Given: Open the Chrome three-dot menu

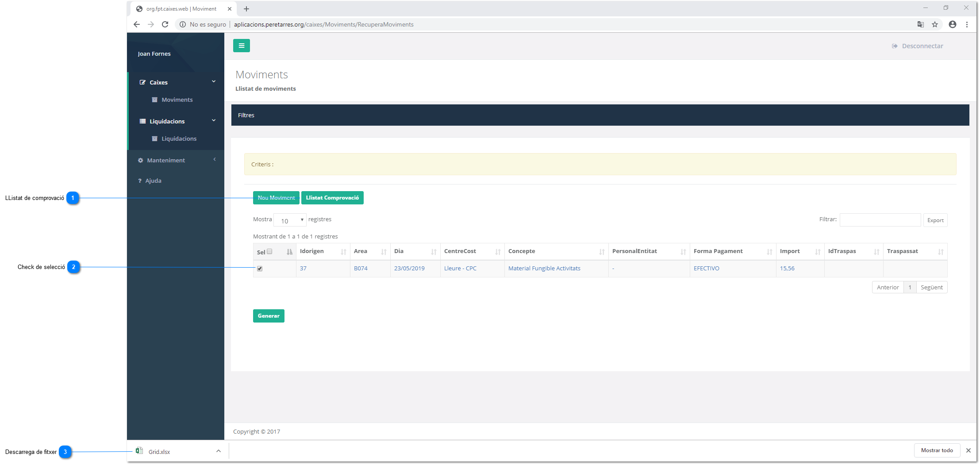Looking at the screenshot, I should (x=967, y=24).
